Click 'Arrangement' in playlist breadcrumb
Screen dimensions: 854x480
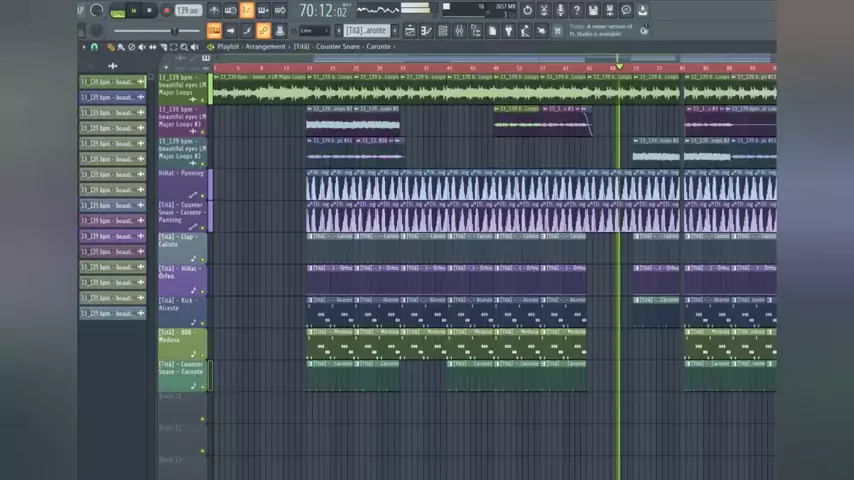pos(265,47)
